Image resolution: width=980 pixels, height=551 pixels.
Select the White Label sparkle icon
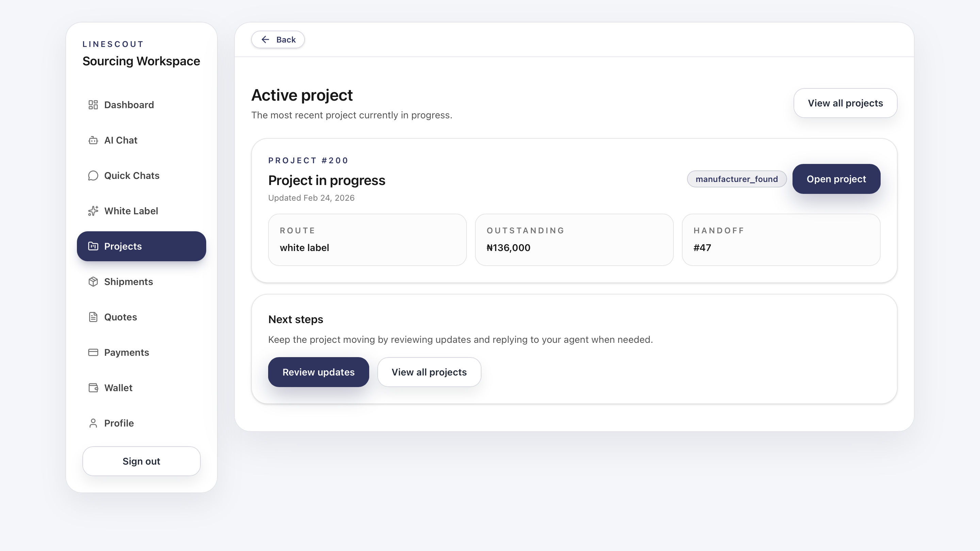click(93, 211)
